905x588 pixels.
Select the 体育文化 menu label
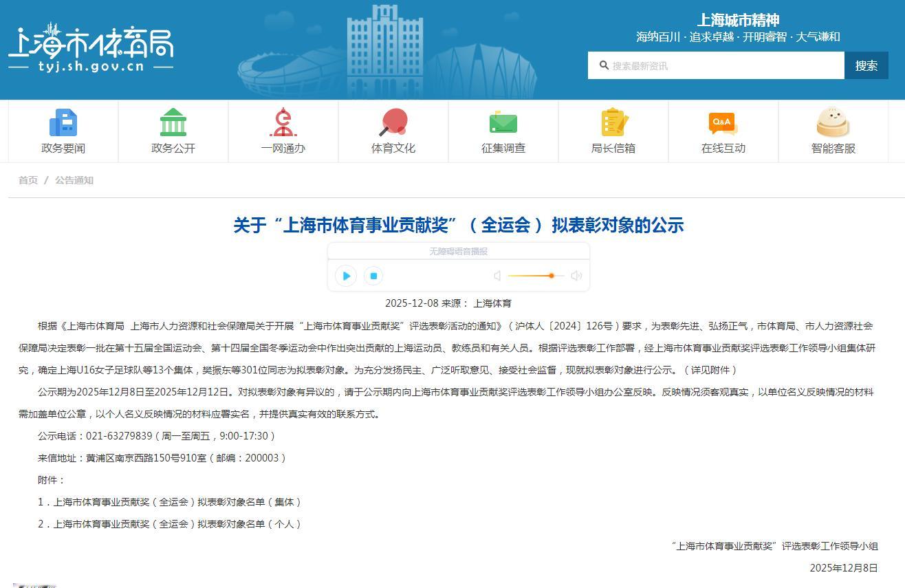tap(393, 148)
